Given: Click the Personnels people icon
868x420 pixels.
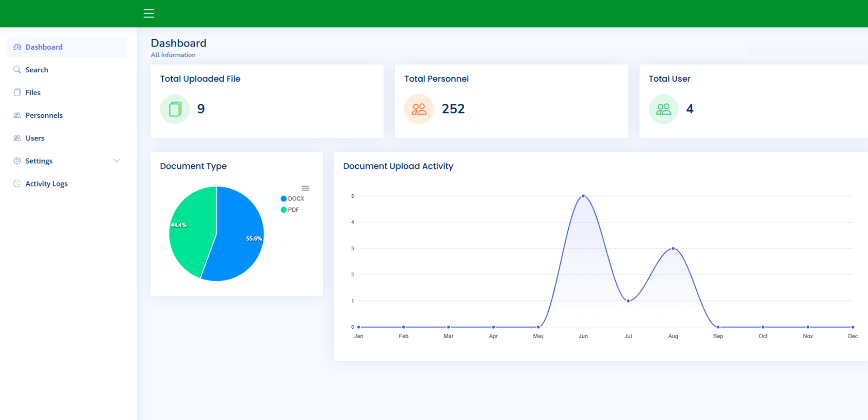Looking at the screenshot, I should coord(17,115).
